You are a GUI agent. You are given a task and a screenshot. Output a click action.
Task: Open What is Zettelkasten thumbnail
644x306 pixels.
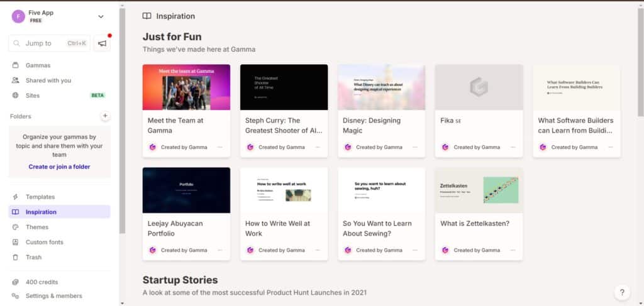479,190
